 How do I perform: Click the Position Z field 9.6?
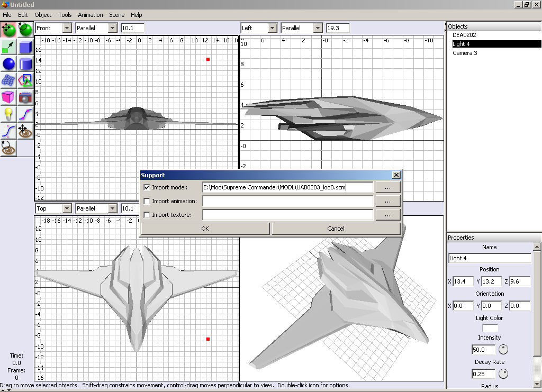click(x=520, y=281)
